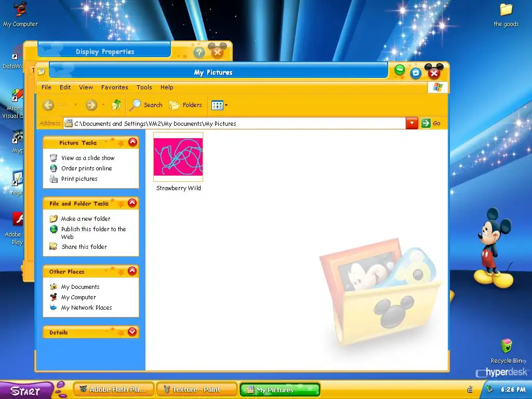Click the Share this folder icon
This screenshot has height=399, width=532.
tap(54, 246)
